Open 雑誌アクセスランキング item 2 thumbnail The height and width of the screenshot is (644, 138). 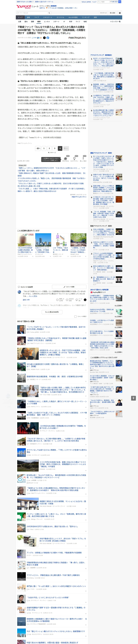[x=119, y=177]
